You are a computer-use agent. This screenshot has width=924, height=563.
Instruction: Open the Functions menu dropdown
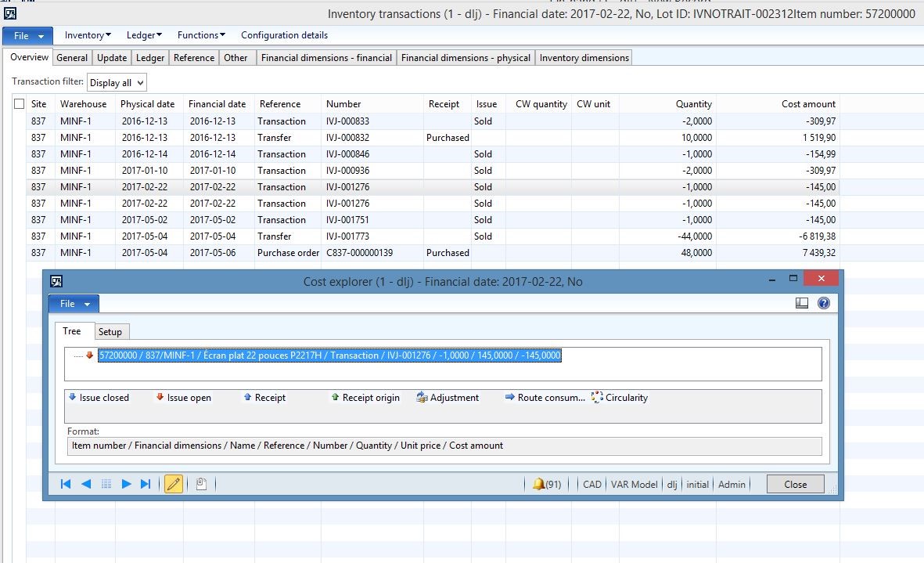[201, 35]
